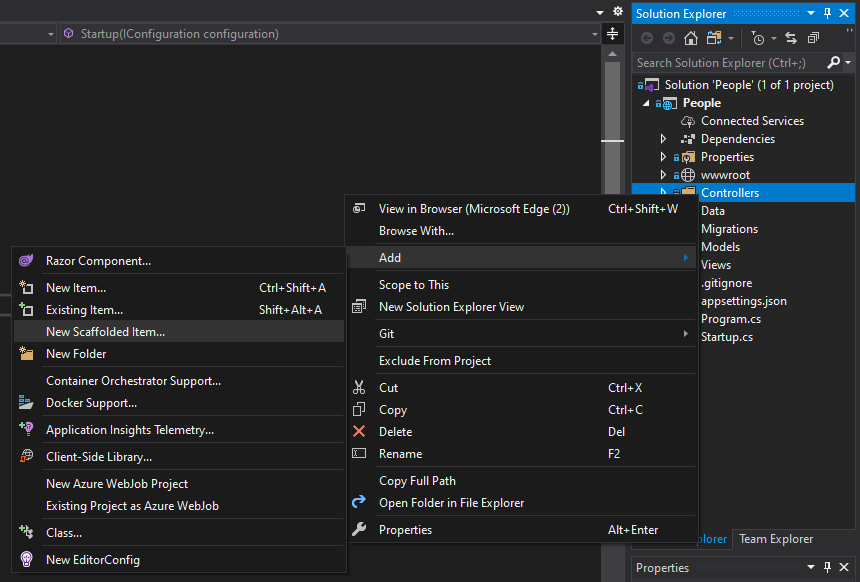
Task: Select Startup.cs in the solution tree
Action: [727, 337]
